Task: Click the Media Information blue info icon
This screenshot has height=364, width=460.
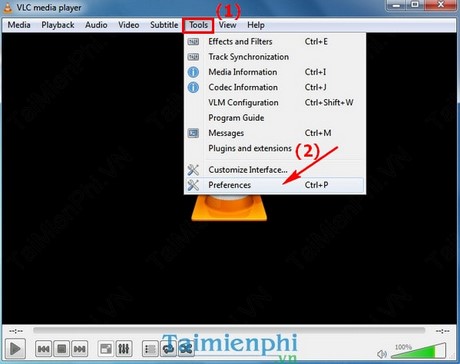Action: click(193, 72)
